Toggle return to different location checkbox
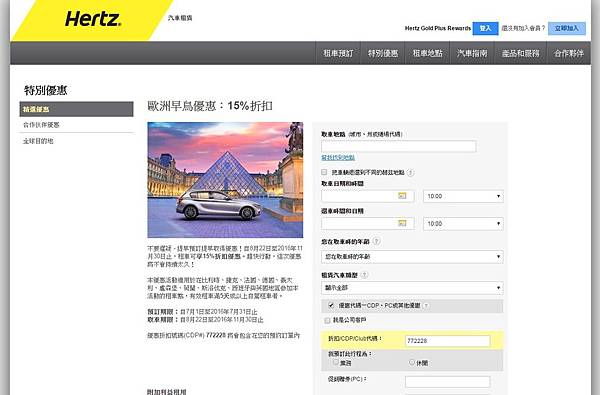600x395 pixels. pos(324,172)
